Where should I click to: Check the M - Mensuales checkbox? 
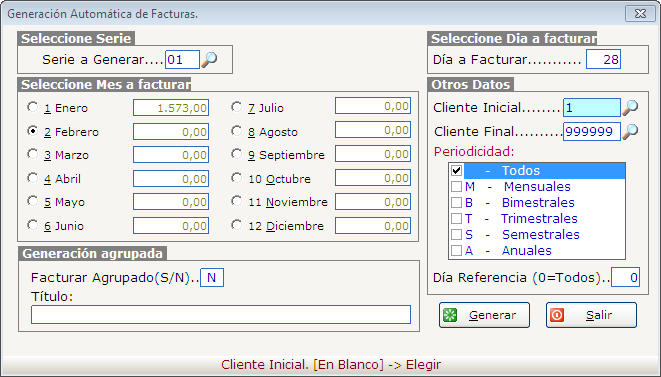(457, 186)
